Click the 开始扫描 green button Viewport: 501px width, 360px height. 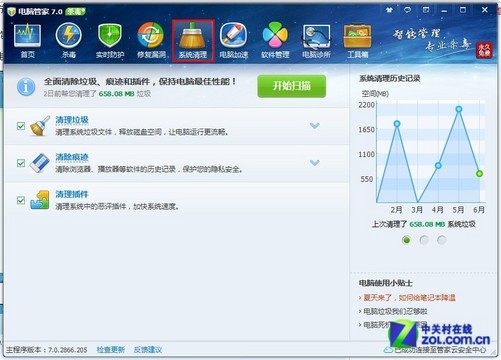(292, 86)
